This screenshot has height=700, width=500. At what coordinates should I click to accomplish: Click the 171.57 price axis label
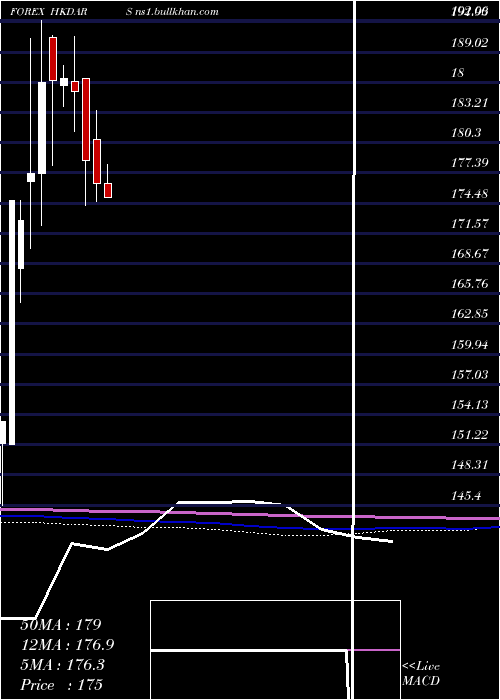pos(470,224)
